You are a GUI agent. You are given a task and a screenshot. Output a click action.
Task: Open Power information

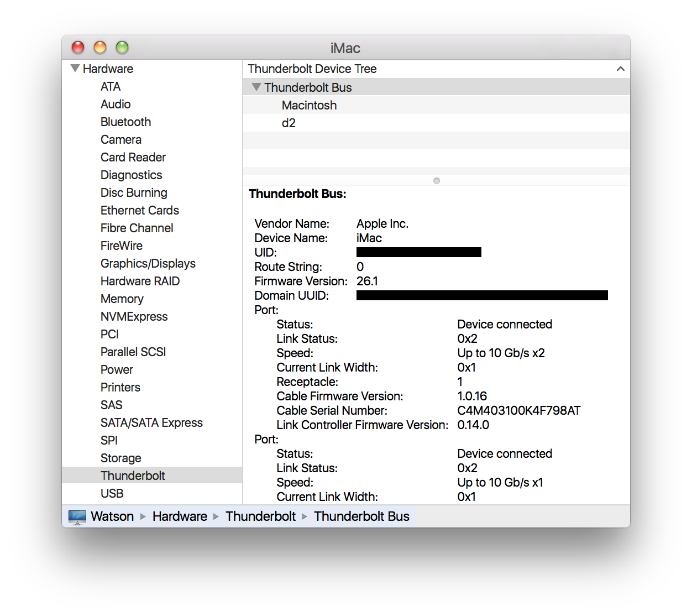point(152,369)
